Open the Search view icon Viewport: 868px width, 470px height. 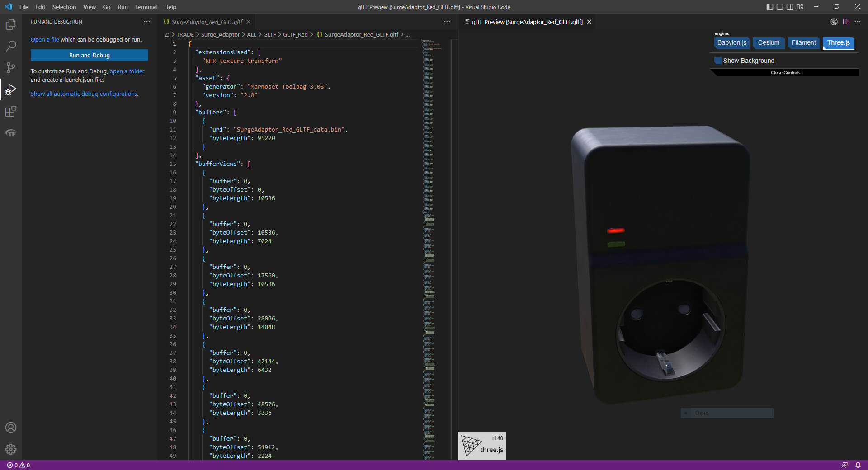click(x=11, y=46)
